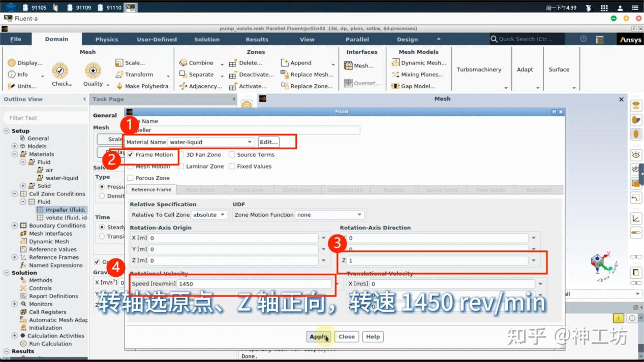
Task: Click Replace Zone
Action: click(306, 86)
